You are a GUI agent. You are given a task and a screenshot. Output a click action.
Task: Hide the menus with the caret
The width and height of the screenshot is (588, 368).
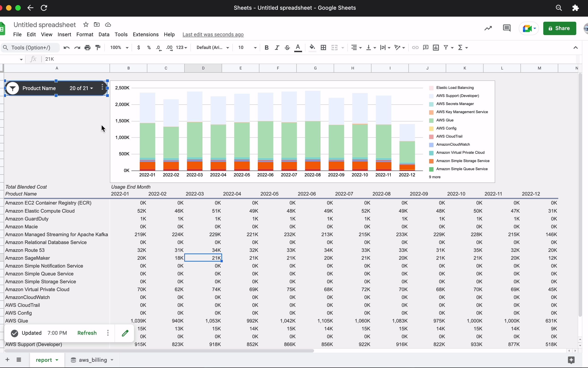pyautogui.click(x=575, y=48)
